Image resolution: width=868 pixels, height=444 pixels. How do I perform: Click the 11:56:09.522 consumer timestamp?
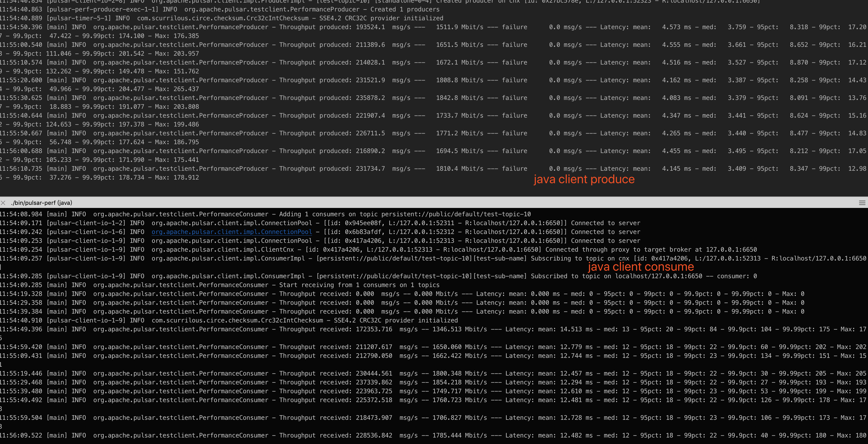21,435
